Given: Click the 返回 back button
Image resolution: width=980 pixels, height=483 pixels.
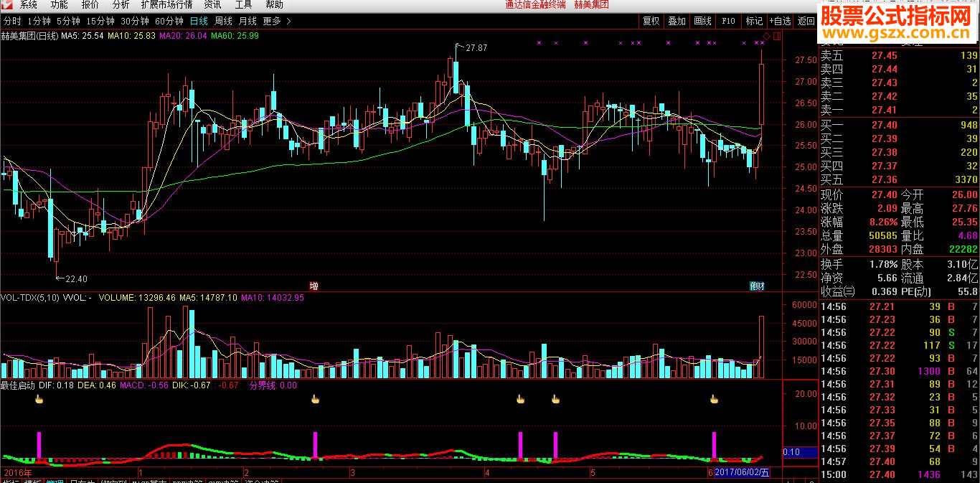Looking at the screenshot, I should click(806, 22).
